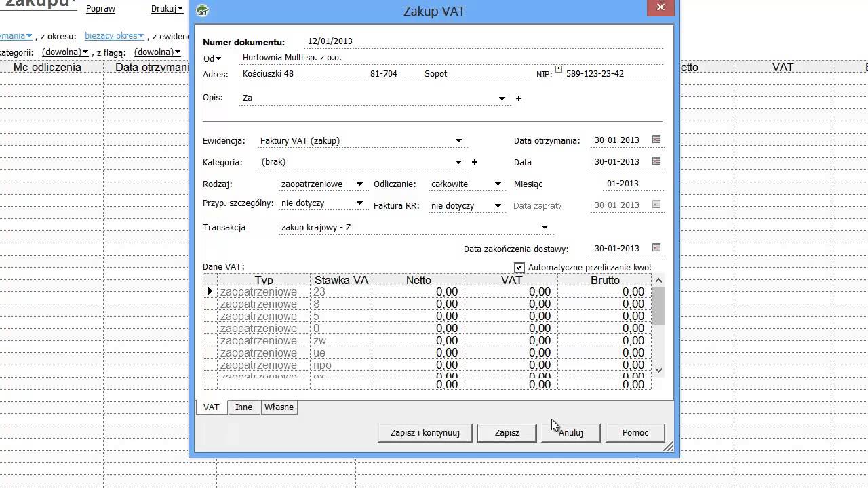Expand the Odliczanie całkowite dropdown
This screenshot has height=488, width=868.
point(498,184)
